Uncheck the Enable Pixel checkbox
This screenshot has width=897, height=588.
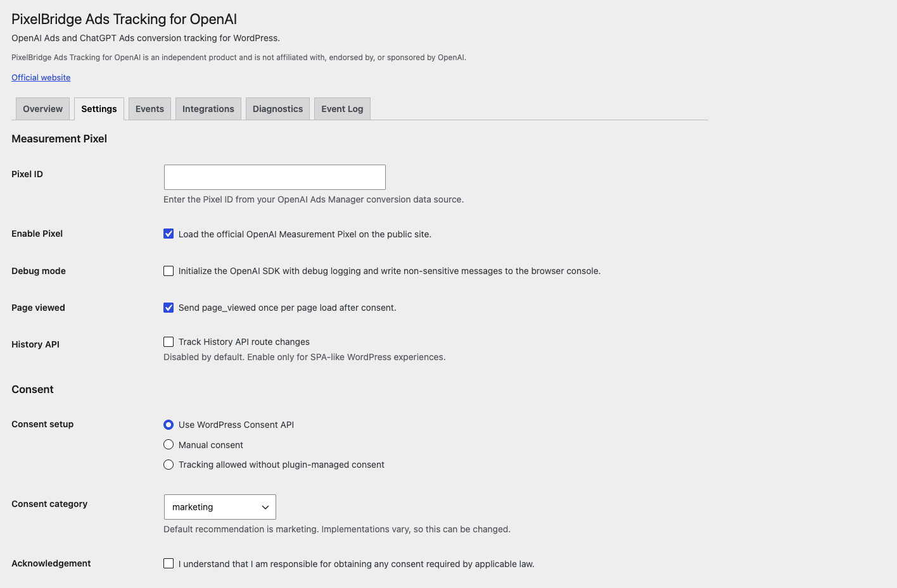(169, 234)
